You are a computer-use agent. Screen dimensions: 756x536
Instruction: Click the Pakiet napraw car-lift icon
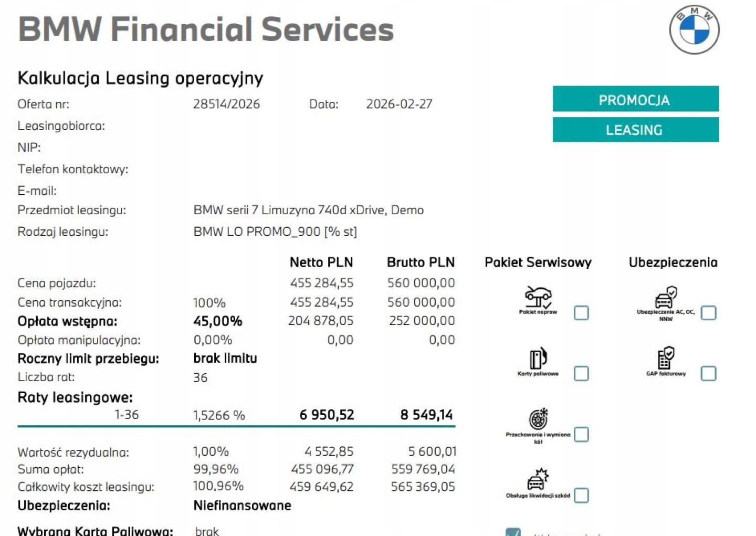tap(538, 297)
